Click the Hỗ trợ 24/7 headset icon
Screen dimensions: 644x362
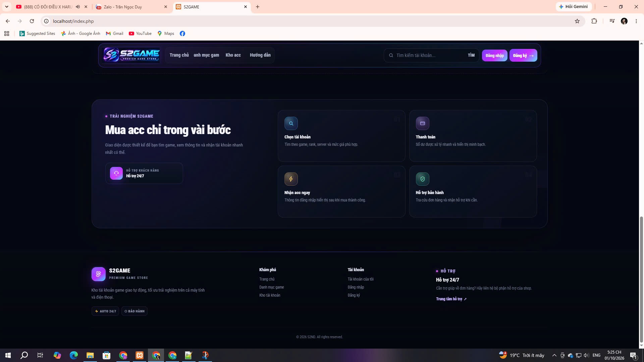pos(116,173)
